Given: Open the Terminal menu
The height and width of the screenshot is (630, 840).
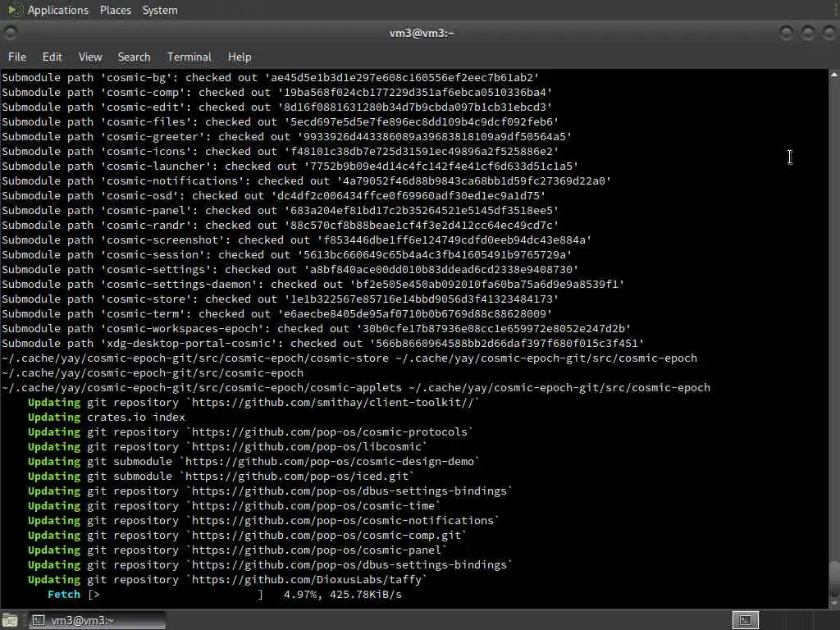Looking at the screenshot, I should click(x=189, y=57).
